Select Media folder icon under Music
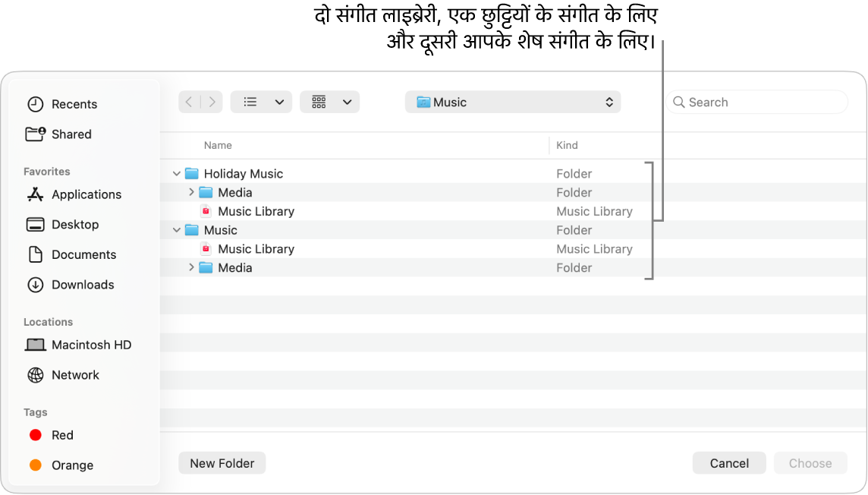Image resolution: width=868 pixels, height=495 pixels. point(206,267)
